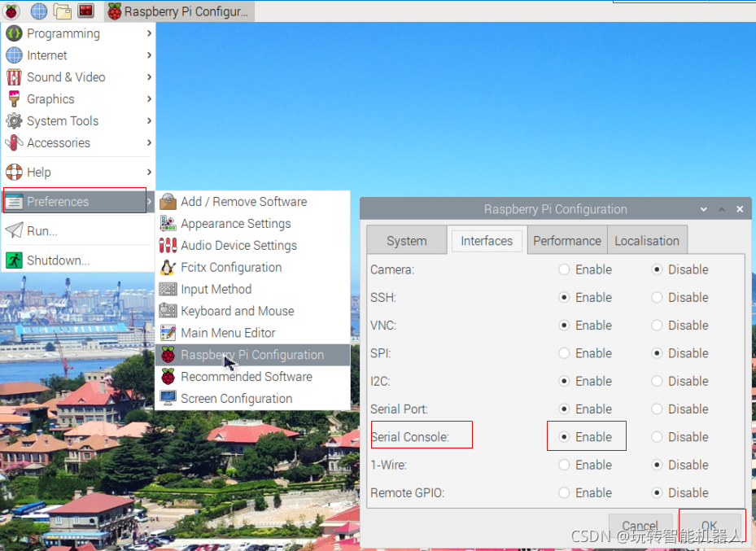Expand the System Tools submenu arrow
This screenshot has width=756, height=551.
[149, 120]
